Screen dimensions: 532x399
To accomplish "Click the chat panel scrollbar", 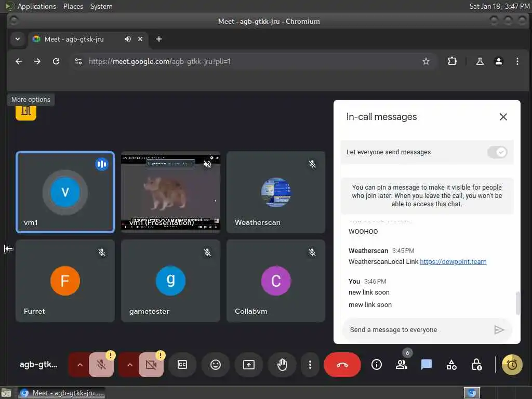I will (x=517, y=303).
